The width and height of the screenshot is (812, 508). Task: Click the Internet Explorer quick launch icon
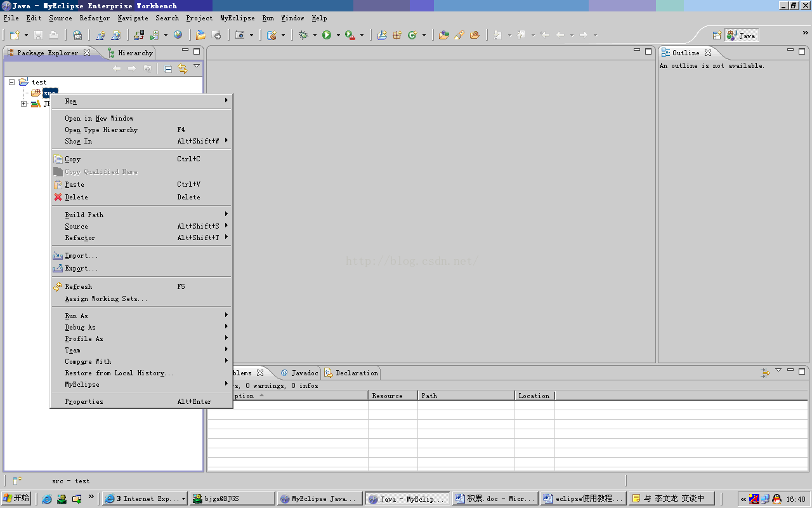click(47, 499)
